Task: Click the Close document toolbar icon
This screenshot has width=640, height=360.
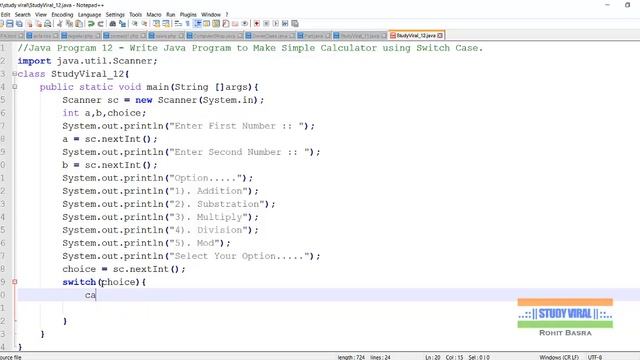Action: pos(29,24)
